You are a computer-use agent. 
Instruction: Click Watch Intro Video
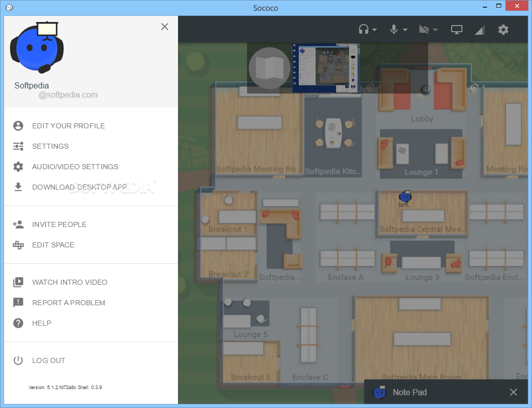tap(70, 282)
